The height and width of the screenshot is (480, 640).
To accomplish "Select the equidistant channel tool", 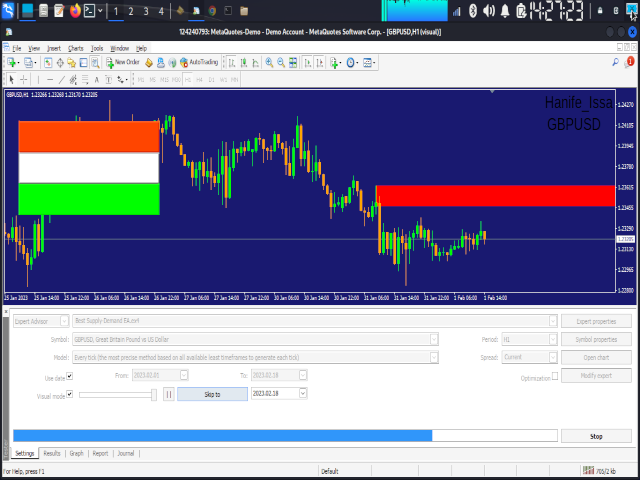I will [x=73, y=80].
